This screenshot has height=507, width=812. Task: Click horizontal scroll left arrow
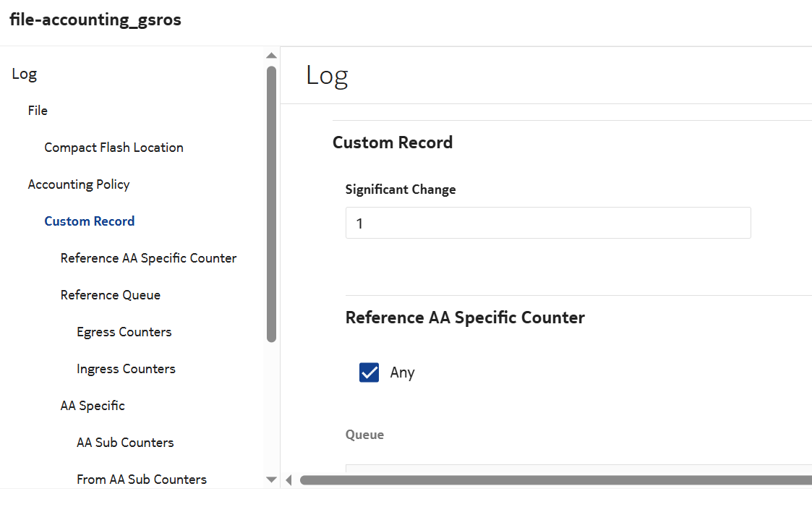289,480
